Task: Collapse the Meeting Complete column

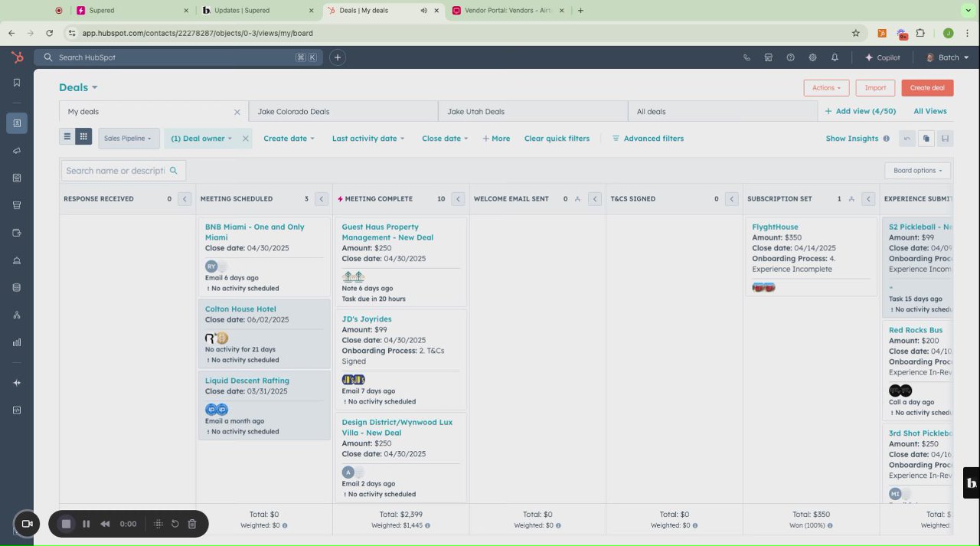Action: 458,199
